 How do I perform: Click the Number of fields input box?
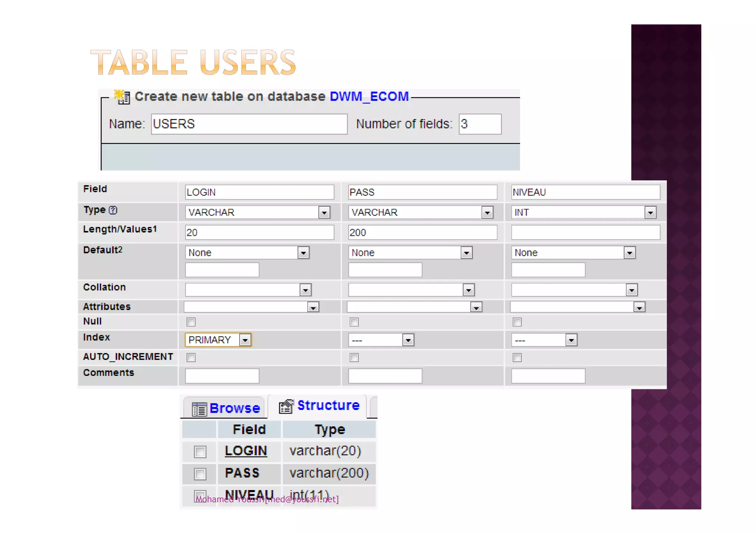(x=480, y=124)
